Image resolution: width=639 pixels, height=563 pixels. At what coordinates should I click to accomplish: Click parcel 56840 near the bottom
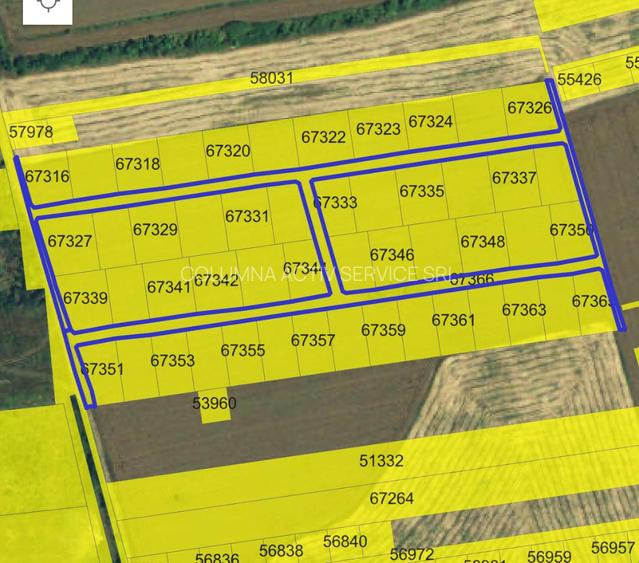[345, 542]
